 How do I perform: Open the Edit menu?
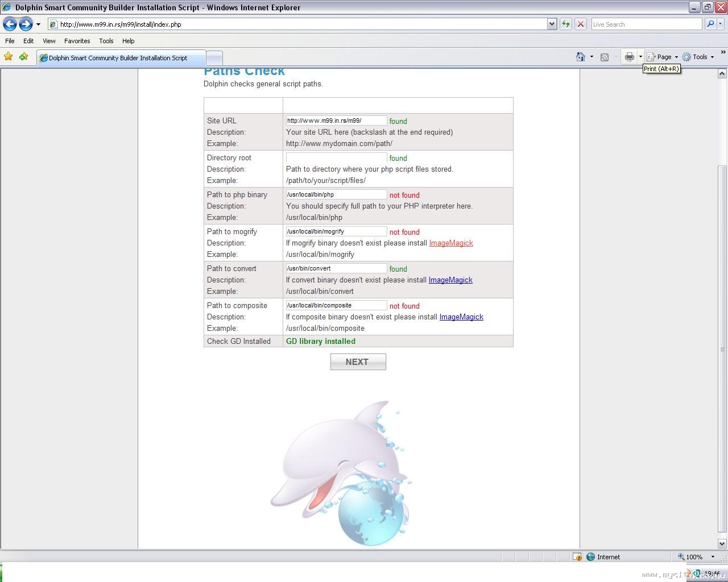tap(28, 41)
